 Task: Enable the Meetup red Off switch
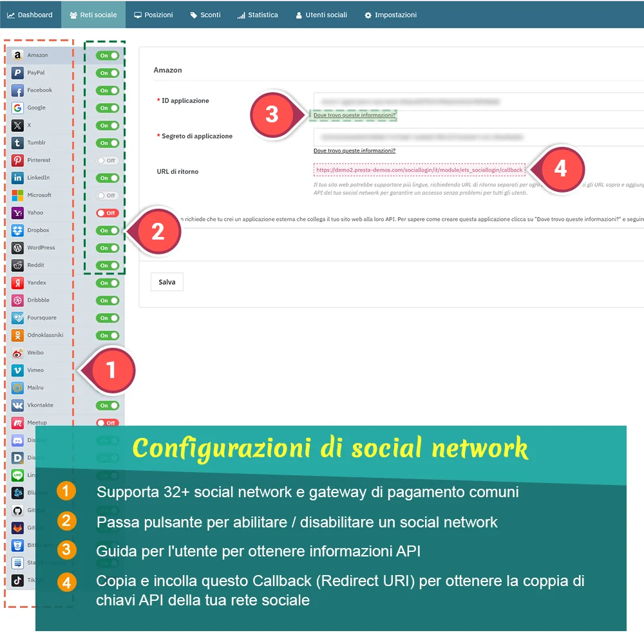108,422
